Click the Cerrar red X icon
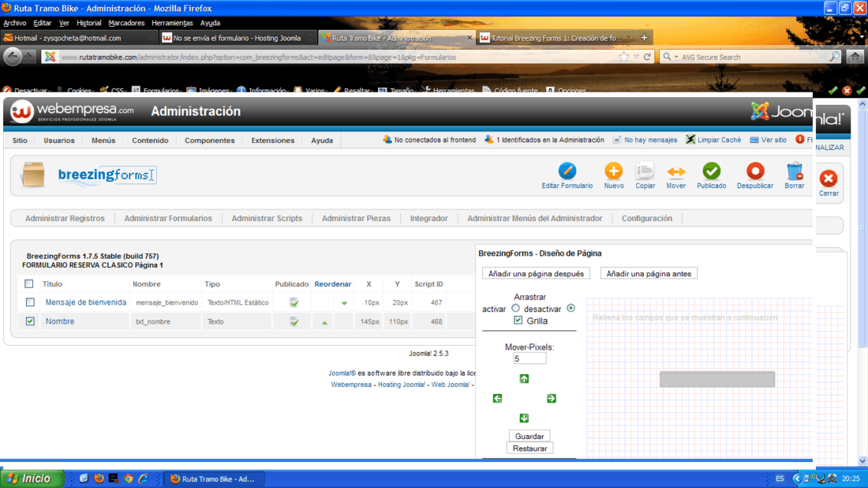This screenshot has width=868, height=488. point(829,178)
